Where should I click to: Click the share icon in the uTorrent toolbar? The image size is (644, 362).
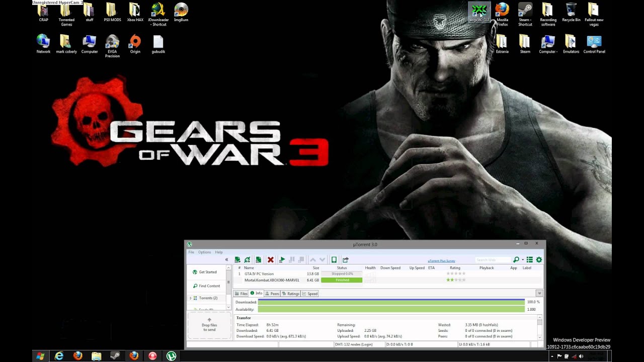click(x=346, y=260)
